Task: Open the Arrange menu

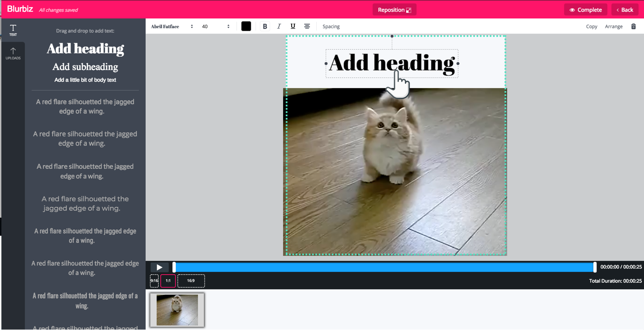Action: coord(614,26)
